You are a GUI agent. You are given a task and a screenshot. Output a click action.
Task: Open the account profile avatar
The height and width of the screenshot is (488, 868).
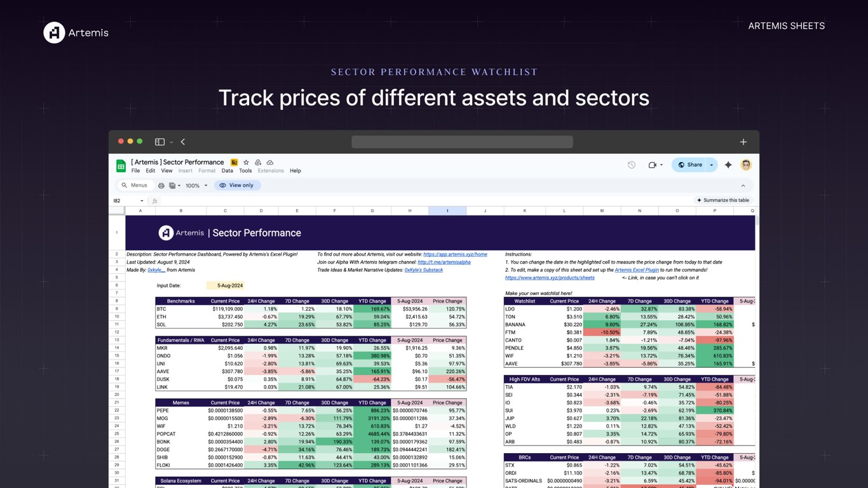click(x=746, y=165)
